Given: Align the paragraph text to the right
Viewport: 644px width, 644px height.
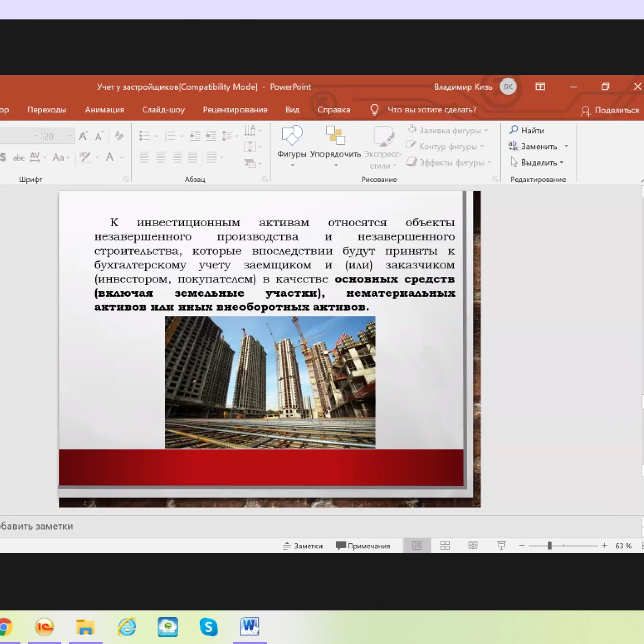Looking at the screenshot, I should point(177,157).
